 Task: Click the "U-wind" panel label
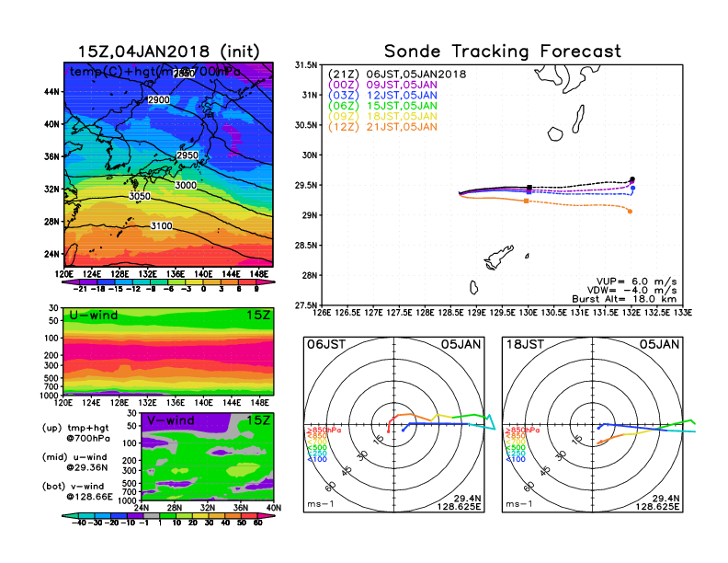point(94,316)
